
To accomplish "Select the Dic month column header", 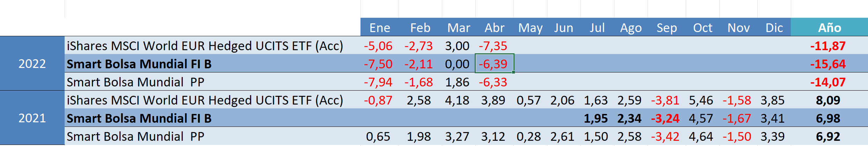I will tap(774, 28).
